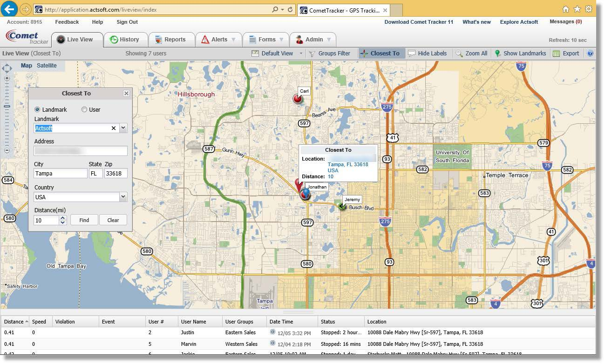Click the Sign Out link
The height and width of the screenshot is (364, 605).
127,22
